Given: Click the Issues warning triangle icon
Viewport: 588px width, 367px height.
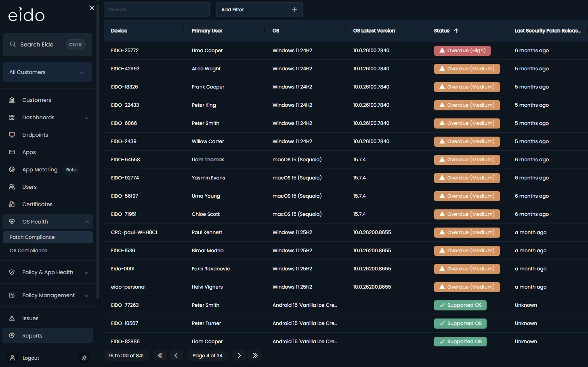Looking at the screenshot, I should [12, 318].
